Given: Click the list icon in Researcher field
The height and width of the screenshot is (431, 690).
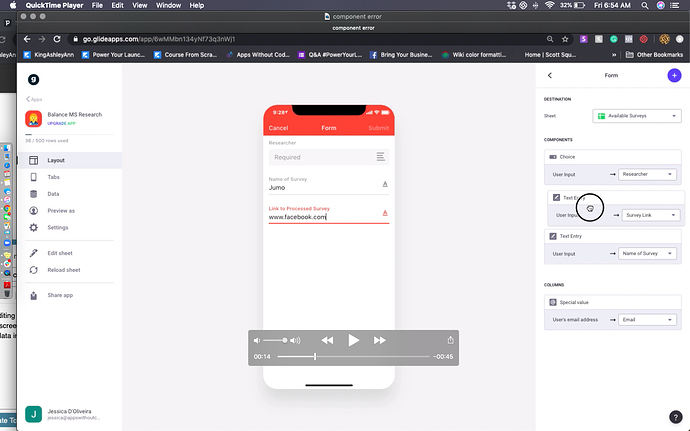Looking at the screenshot, I should (381, 157).
